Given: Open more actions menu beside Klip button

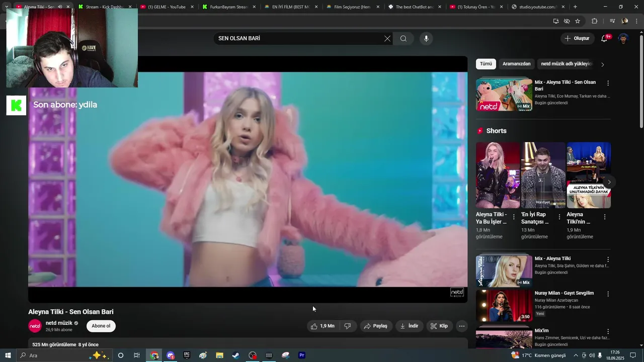Looking at the screenshot, I should 461,326.
